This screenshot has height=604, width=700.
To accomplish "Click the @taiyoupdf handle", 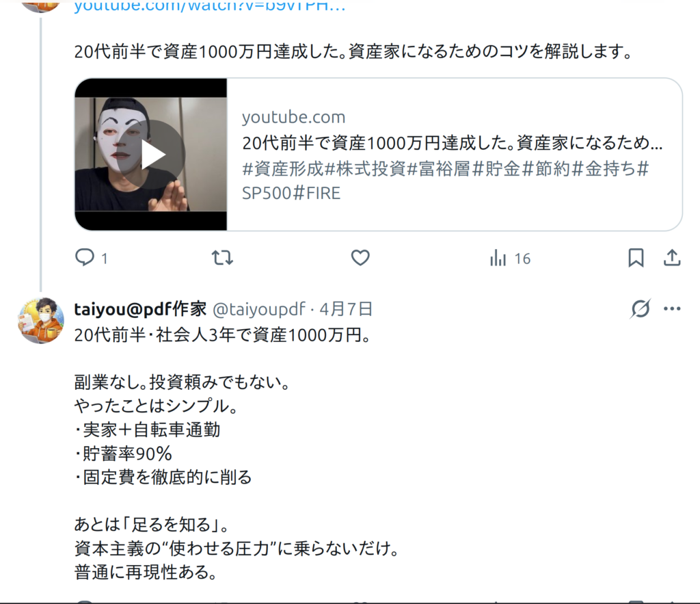I will (x=259, y=308).
